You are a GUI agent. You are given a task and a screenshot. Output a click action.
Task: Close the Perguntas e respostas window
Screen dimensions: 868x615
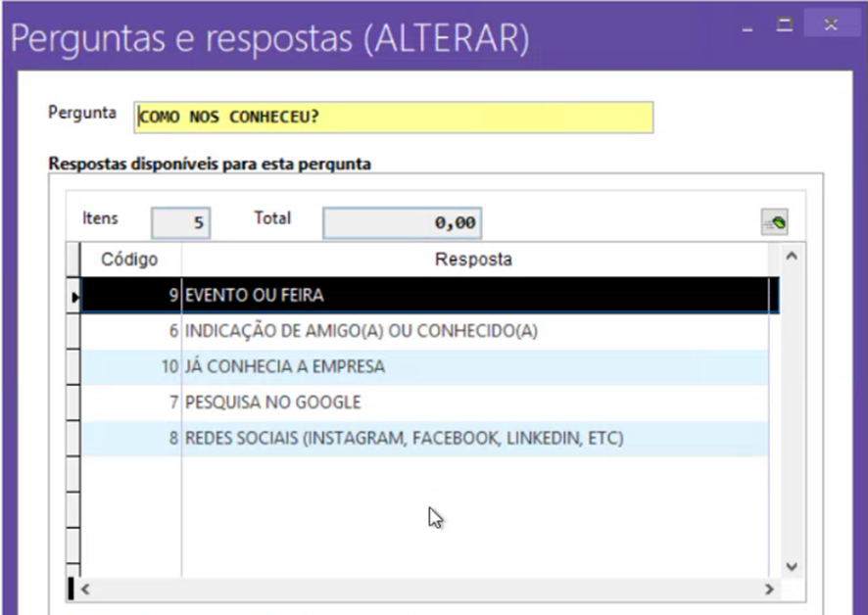click(x=831, y=25)
